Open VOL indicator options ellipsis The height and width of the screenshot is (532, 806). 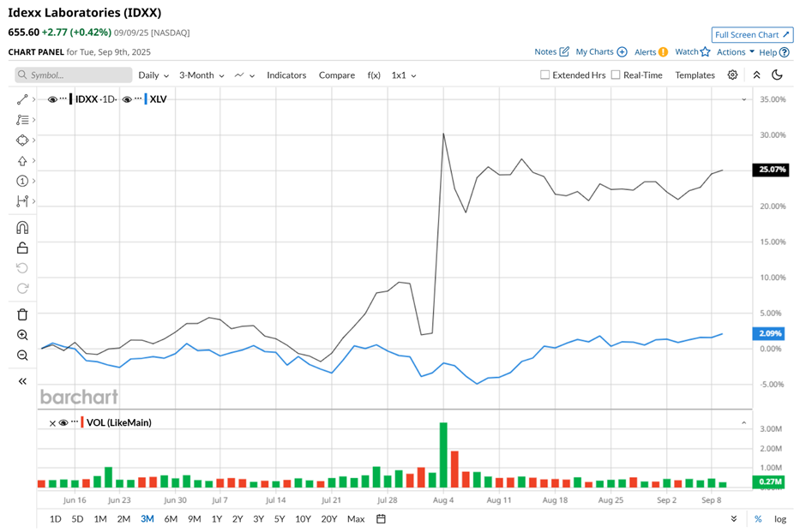pyautogui.click(x=75, y=421)
